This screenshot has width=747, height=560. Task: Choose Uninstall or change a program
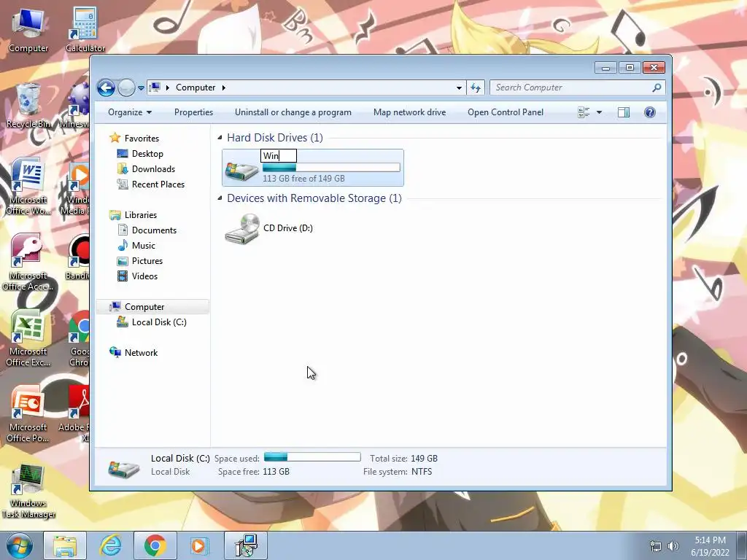[293, 112]
